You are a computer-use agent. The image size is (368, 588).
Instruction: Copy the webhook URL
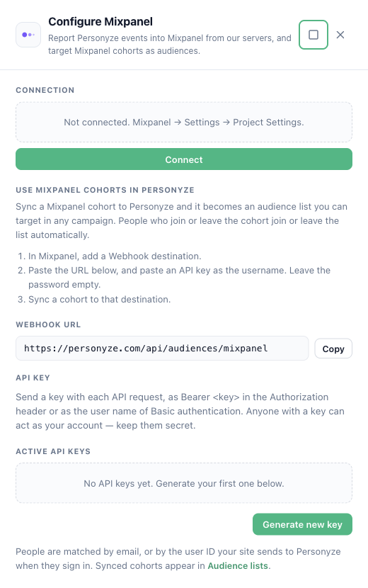point(333,349)
